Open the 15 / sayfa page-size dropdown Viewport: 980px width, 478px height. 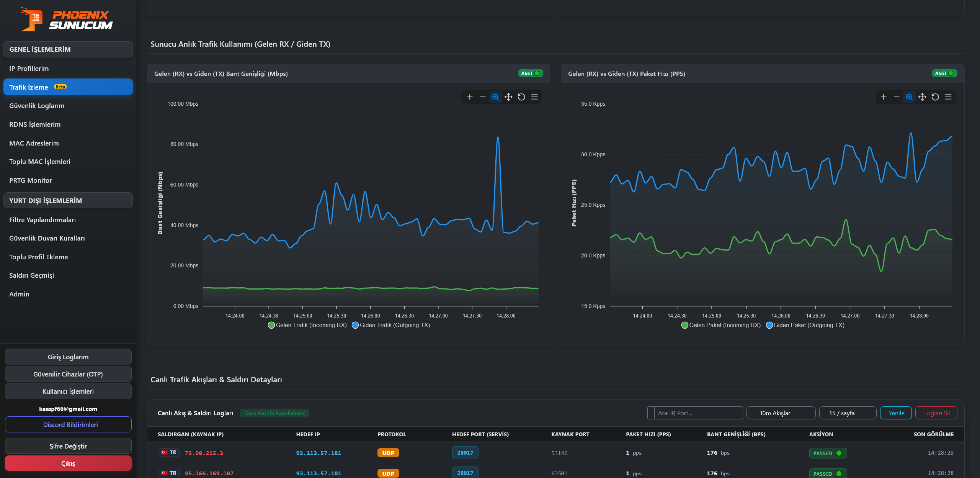pyautogui.click(x=848, y=413)
